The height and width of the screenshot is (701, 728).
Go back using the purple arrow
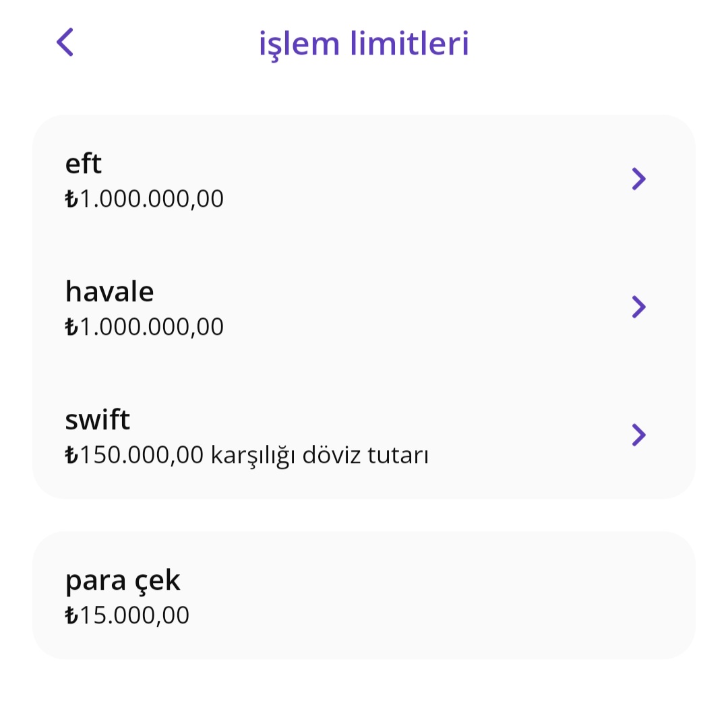click(65, 42)
